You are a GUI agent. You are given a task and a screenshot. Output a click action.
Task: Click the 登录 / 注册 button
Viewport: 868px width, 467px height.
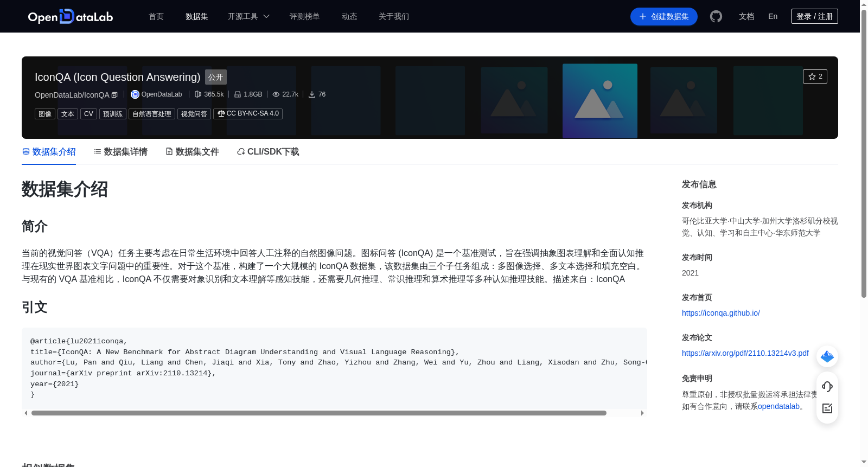pos(815,16)
